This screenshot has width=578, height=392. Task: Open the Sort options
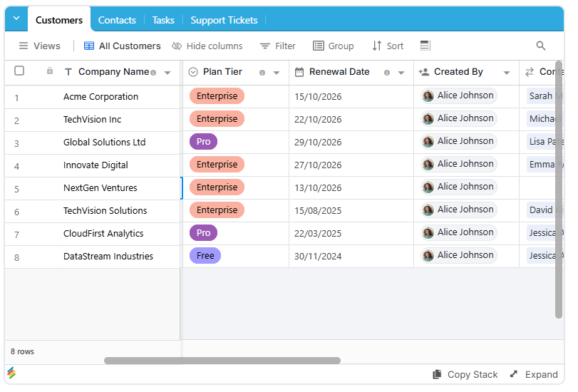point(388,46)
